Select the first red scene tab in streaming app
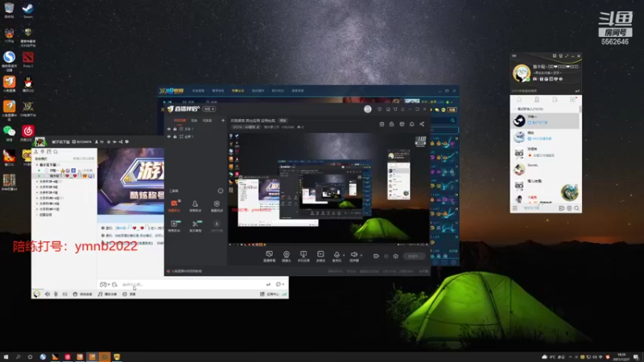The width and height of the screenshot is (644, 362). point(180,121)
